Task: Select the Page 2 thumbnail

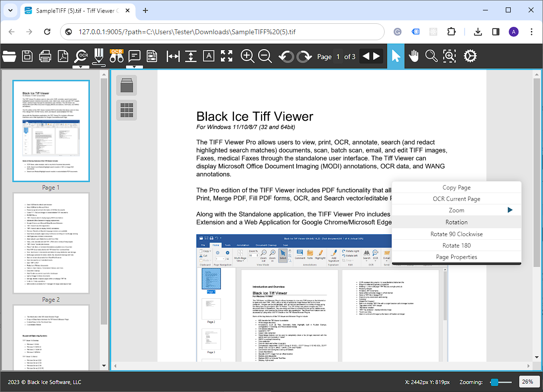Action: (51, 243)
